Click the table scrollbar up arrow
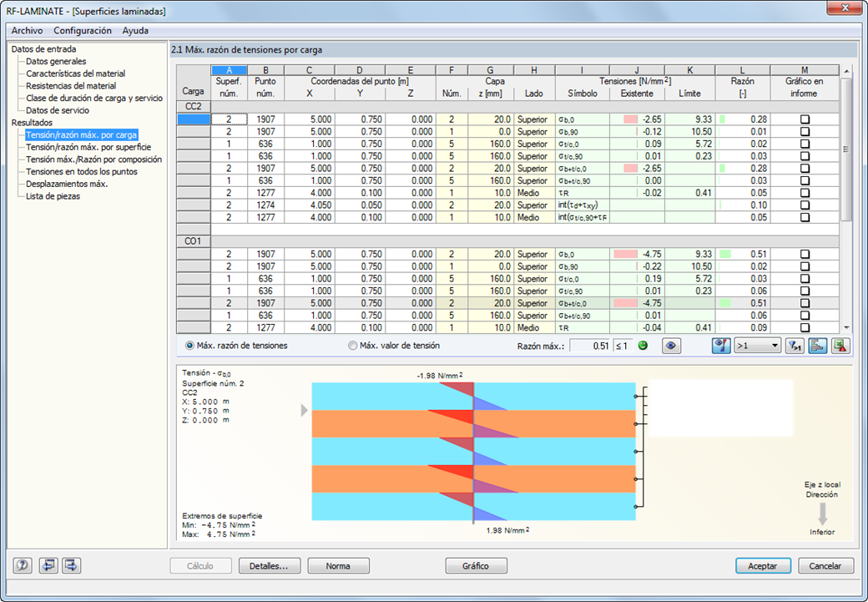 [845, 72]
